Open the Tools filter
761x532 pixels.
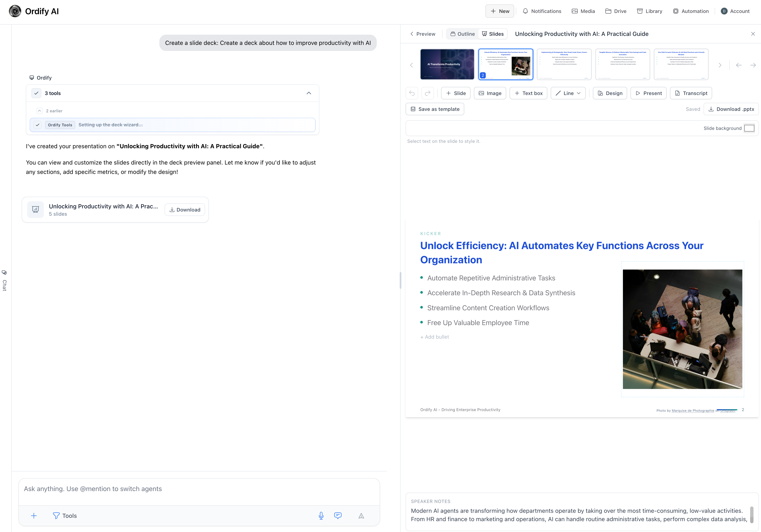pyautogui.click(x=65, y=516)
